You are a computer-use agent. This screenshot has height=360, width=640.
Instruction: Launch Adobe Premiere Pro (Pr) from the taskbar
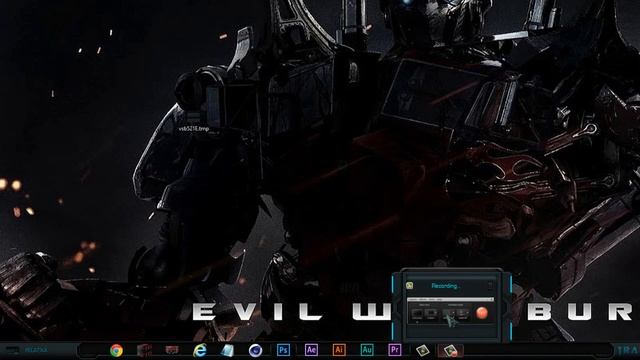394,350
